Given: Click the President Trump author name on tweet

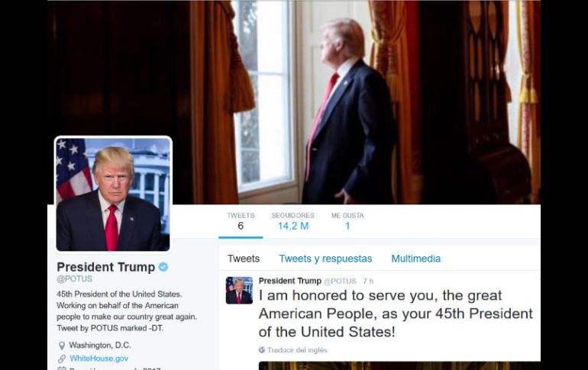Looking at the screenshot, I should click(290, 281).
